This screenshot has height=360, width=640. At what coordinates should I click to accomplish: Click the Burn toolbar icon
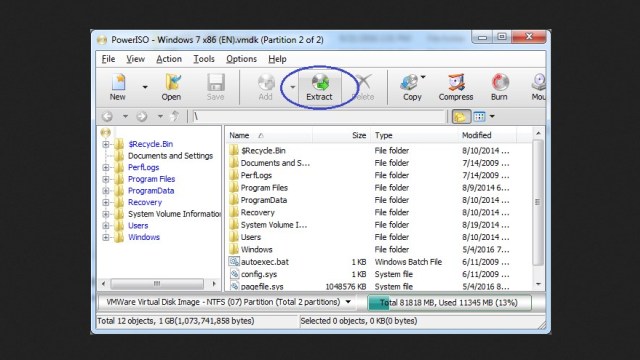499,87
